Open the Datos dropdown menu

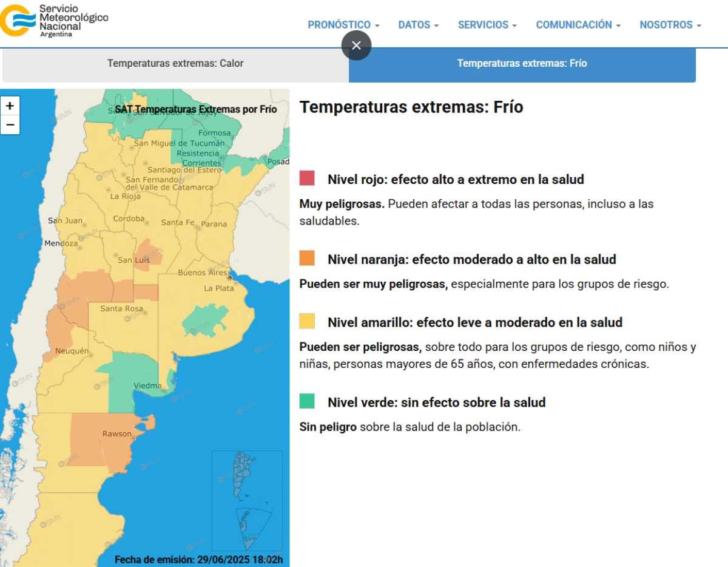click(419, 25)
